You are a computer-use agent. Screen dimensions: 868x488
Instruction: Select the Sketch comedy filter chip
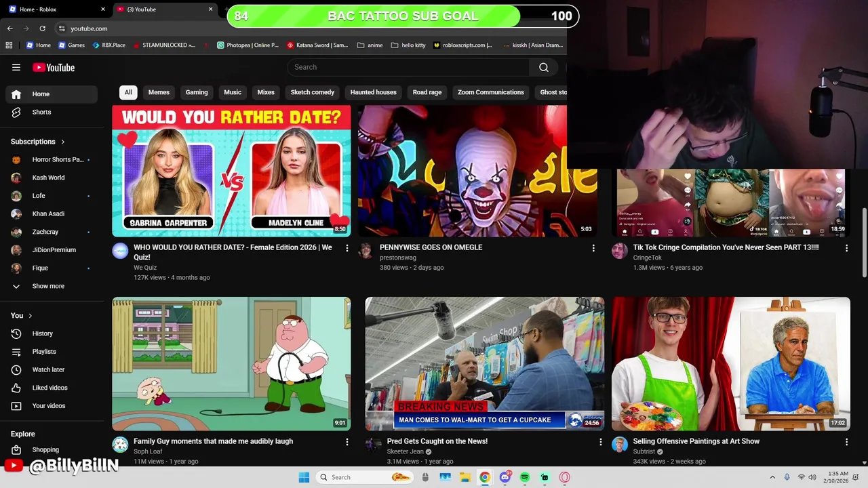[x=313, y=92]
